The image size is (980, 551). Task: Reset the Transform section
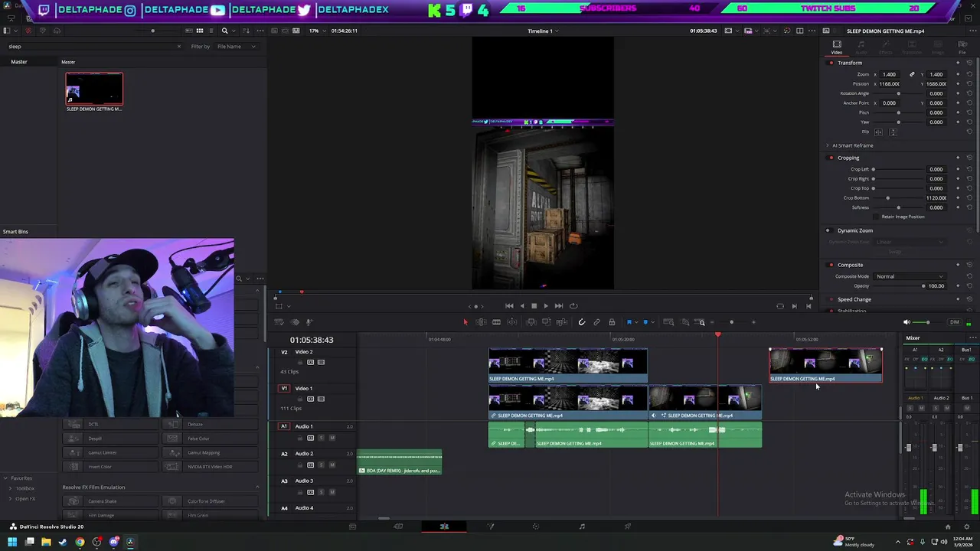969,63
